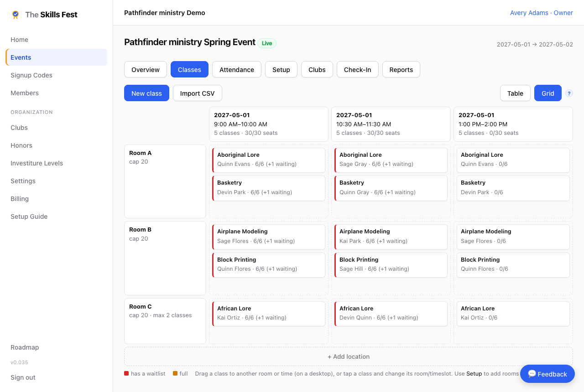The image size is (584, 392).
Task: Sign out from the sidebar
Action: (x=23, y=377)
